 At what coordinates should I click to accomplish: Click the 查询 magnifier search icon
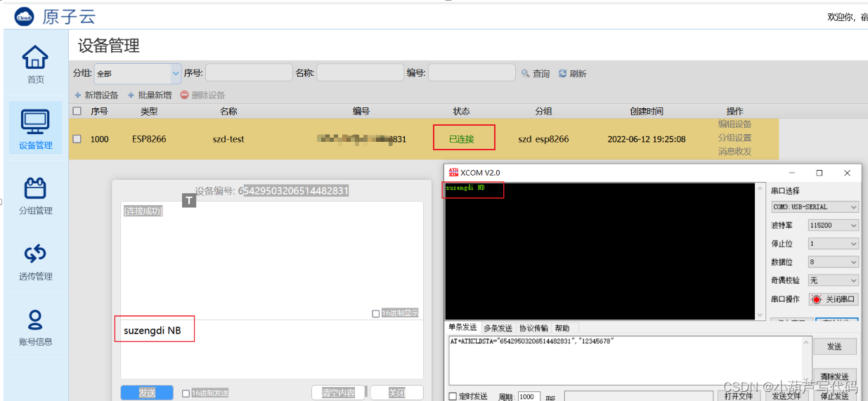point(525,73)
